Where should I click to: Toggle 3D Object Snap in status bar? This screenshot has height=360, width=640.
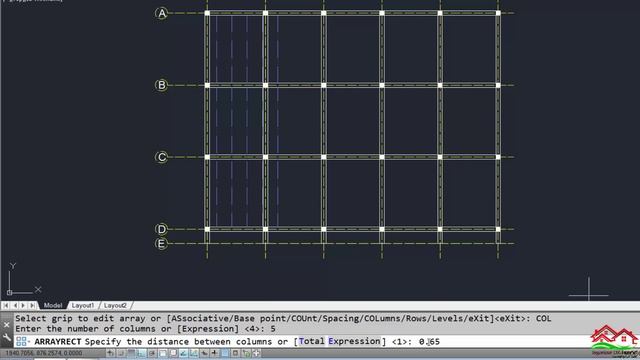tap(173, 353)
